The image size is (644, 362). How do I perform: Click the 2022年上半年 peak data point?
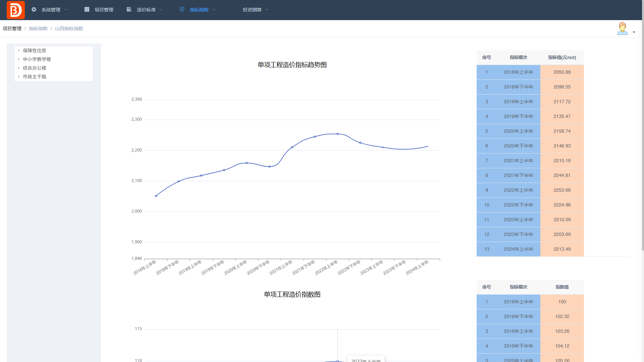[x=337, y=134]
